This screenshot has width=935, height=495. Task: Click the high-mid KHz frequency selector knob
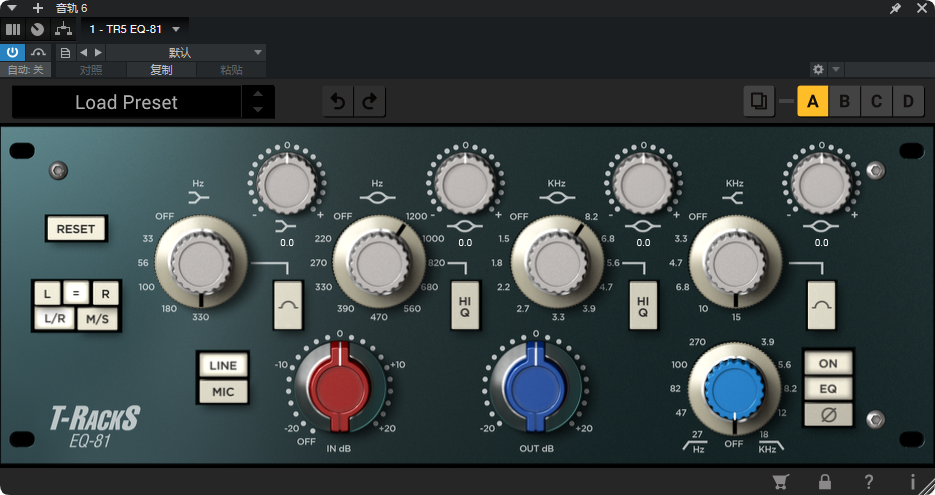[558, 262]
